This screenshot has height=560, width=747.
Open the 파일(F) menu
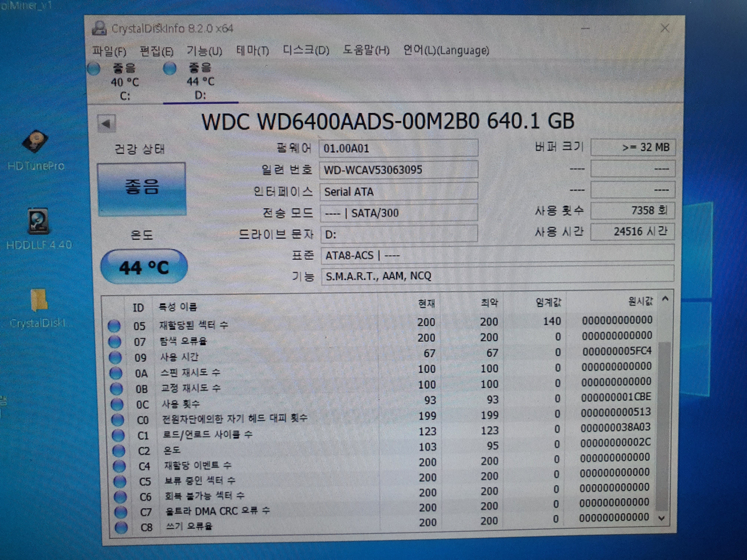click(109, 51)
